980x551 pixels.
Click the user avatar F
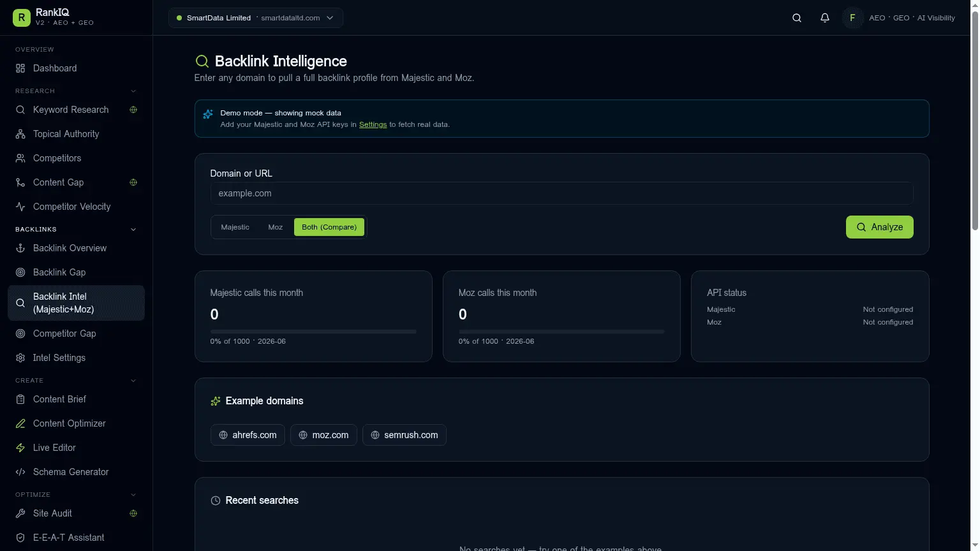click(x=852, y=18)
